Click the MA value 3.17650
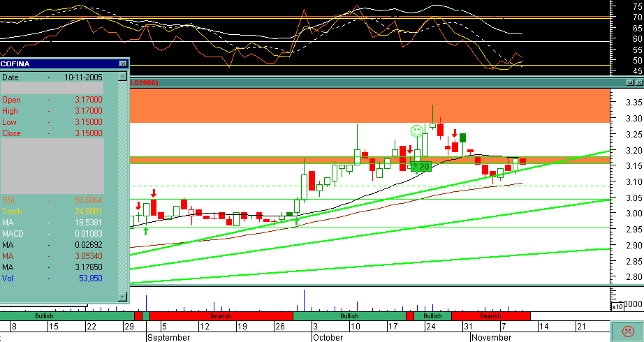This screenshot has height=342, width=644. click(88, 267)
